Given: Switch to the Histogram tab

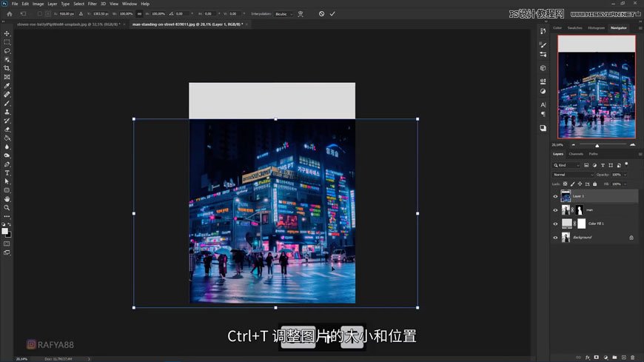Looking at the screenshot, I should click(x=596, y=28).
